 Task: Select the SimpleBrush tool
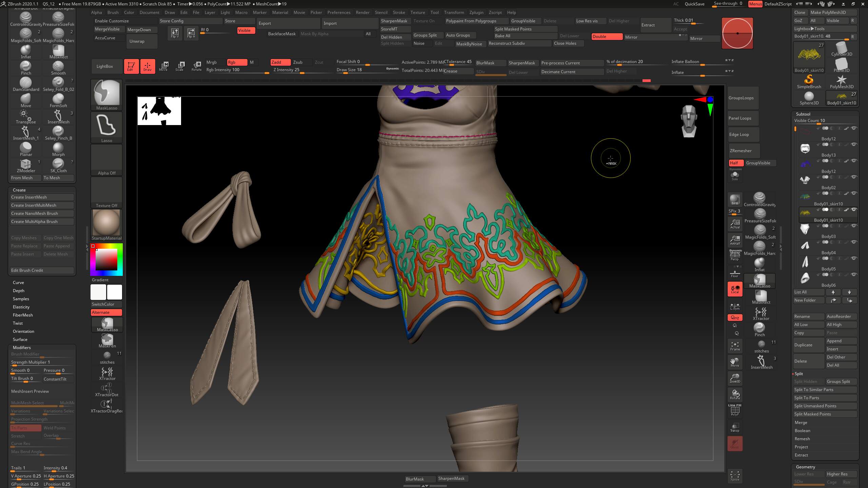tap(809, 82)
